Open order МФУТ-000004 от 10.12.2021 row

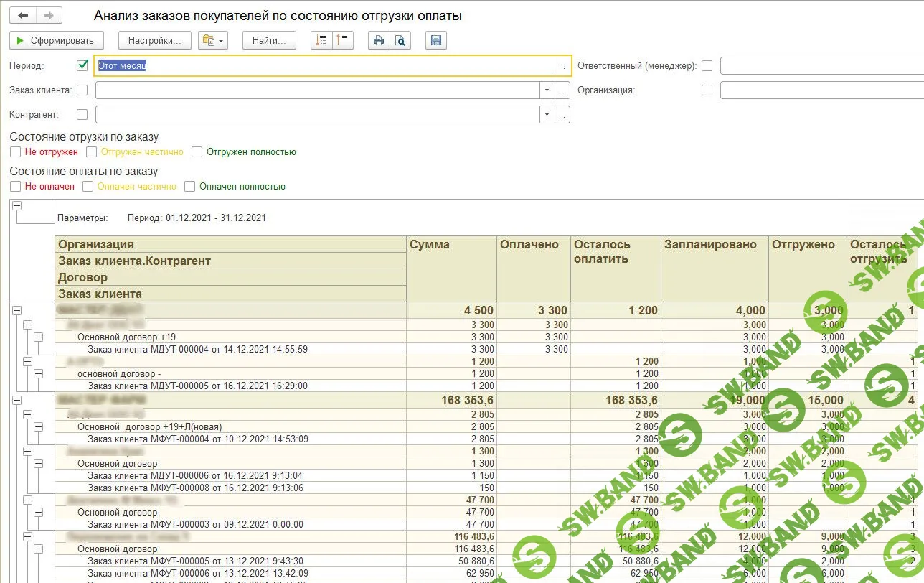click(x=198, y=439)
